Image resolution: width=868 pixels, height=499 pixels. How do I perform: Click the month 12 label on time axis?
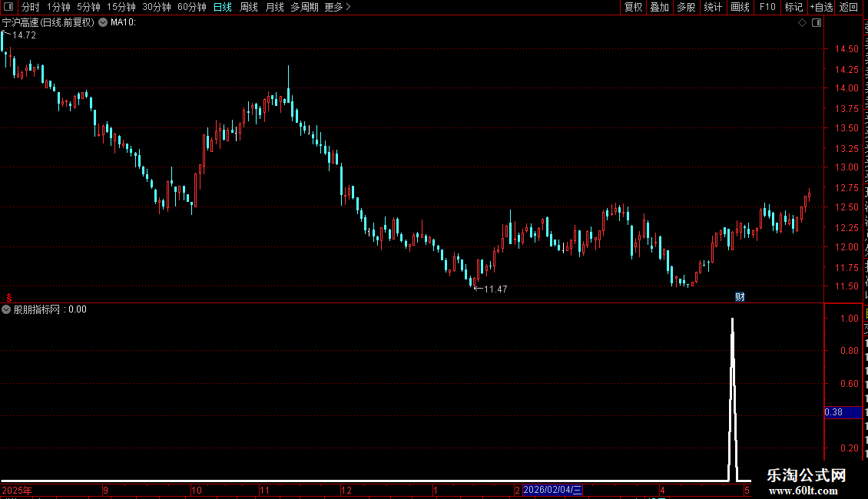(x=346, y=490)
